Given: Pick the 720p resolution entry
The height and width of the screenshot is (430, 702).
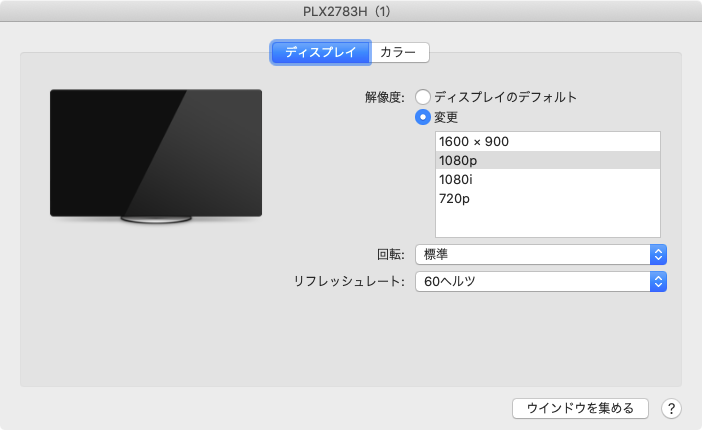Looking at the screenshot, I should [x=548, y=198].
